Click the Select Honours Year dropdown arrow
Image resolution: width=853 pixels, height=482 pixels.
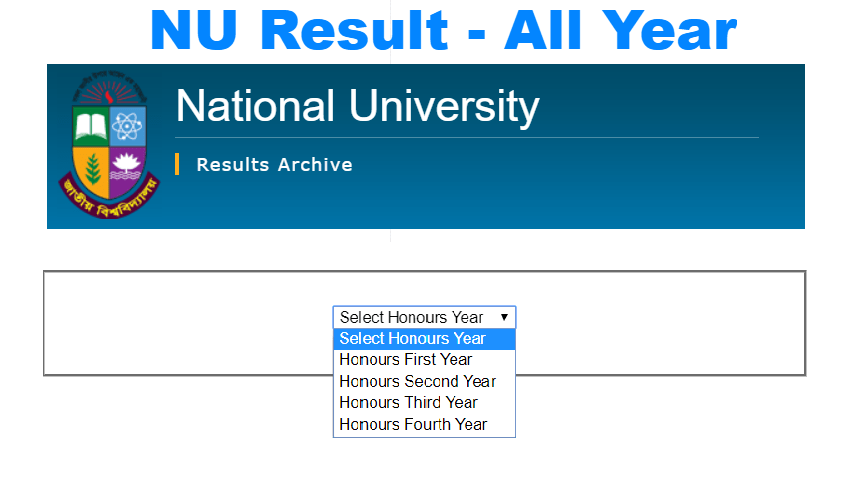coord(505,317)
